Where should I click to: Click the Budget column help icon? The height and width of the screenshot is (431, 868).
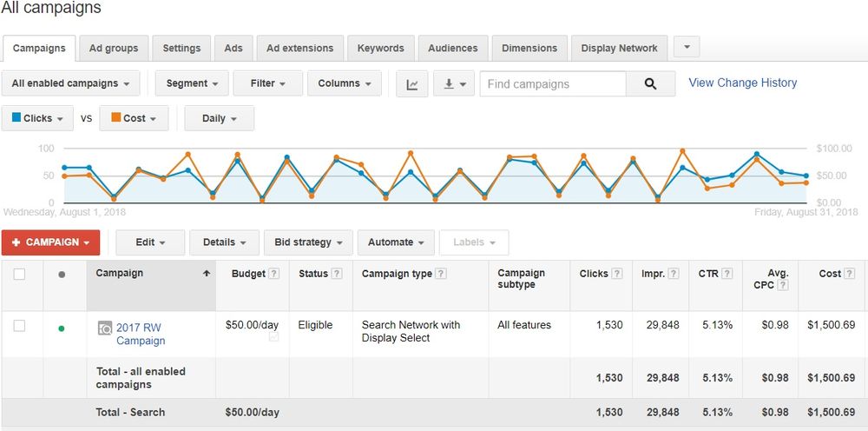[274, 274]
